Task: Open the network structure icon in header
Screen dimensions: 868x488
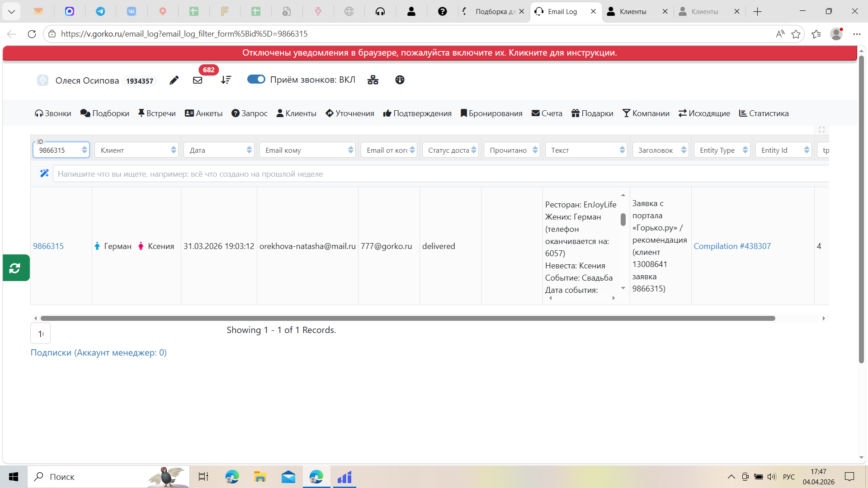Action: click(373, 80)
